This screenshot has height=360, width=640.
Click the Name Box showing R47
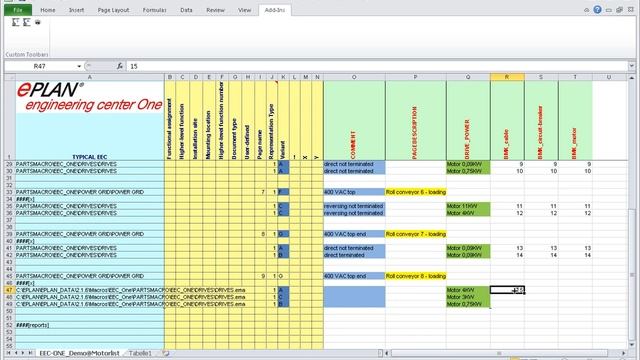(40, 66)
